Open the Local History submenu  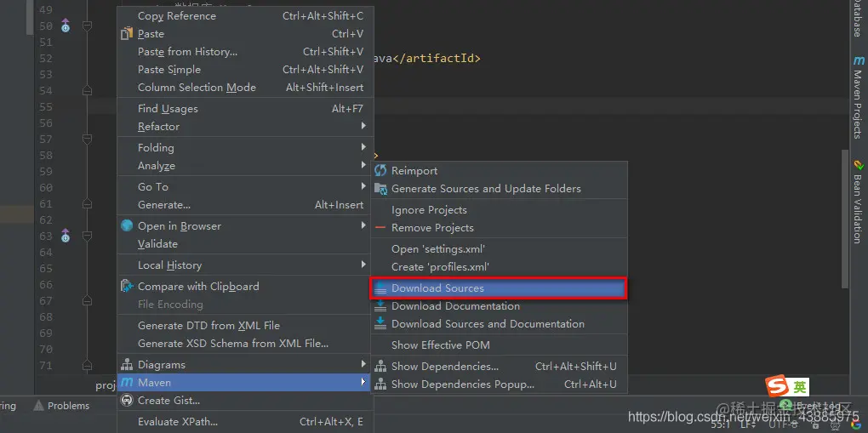(x=245, y=265)
